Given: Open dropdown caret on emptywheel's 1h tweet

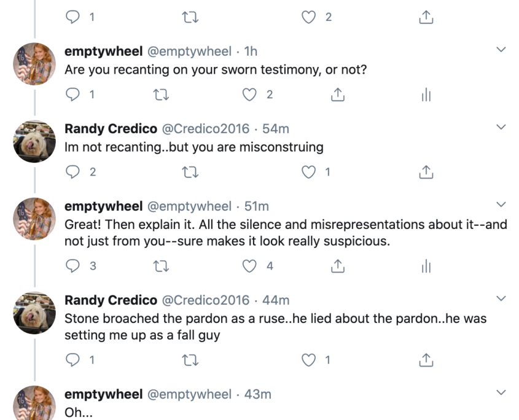Looking at the screenshot, I should tap(501, 50).
